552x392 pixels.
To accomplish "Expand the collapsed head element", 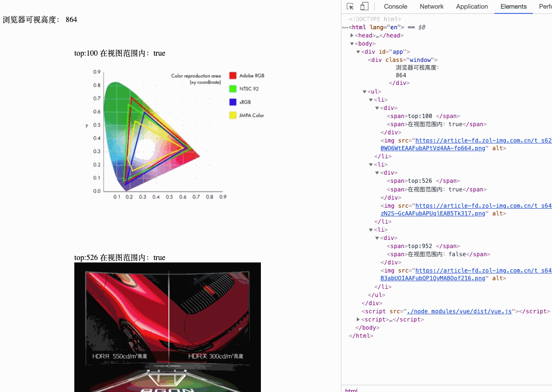I will point(352,35).
